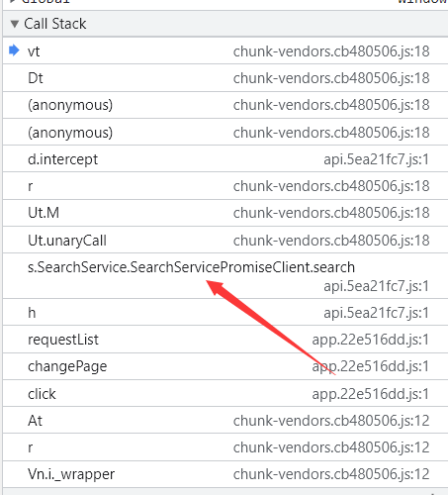448x495 pixels.
Task: Click the Call Stack header label
Action: click(x=55, y=24)
